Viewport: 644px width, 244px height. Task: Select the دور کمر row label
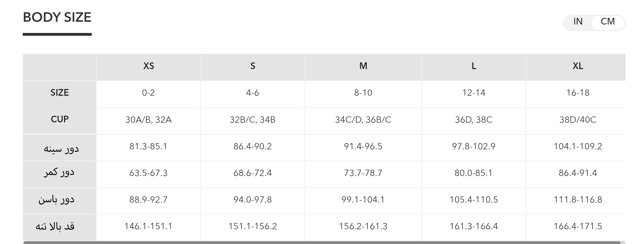pos(59,173)
